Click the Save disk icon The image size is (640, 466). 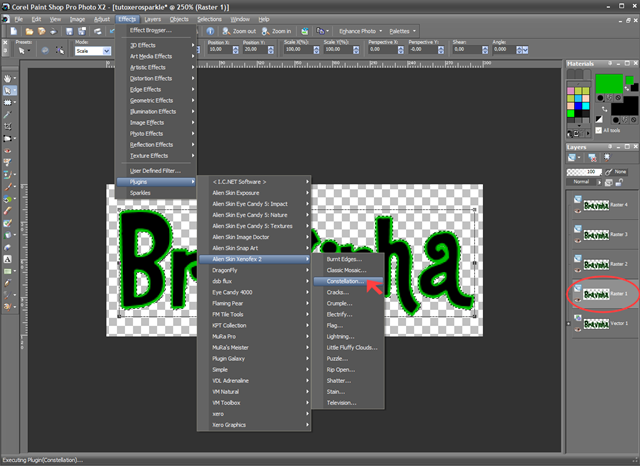tap(69, 31)
